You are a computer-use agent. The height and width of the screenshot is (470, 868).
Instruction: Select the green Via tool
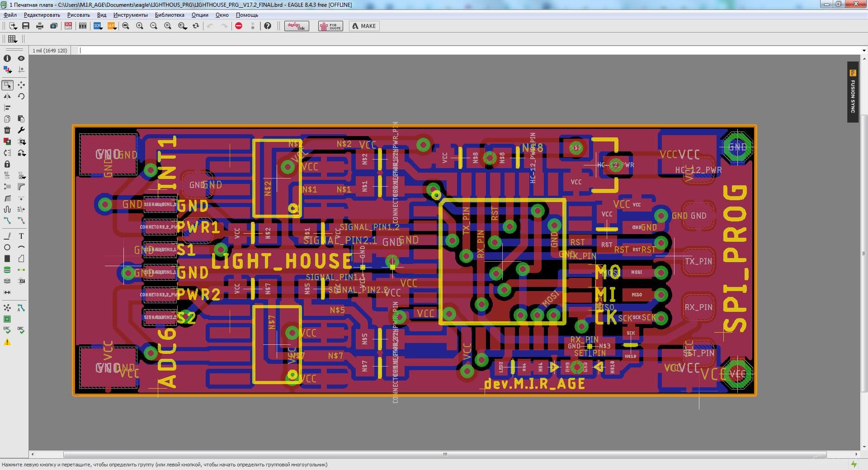[x=7, y=270]
